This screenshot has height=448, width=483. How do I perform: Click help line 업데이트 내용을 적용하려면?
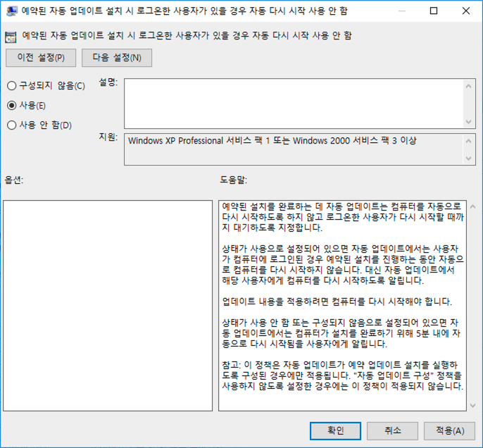[x=337, y=301]
